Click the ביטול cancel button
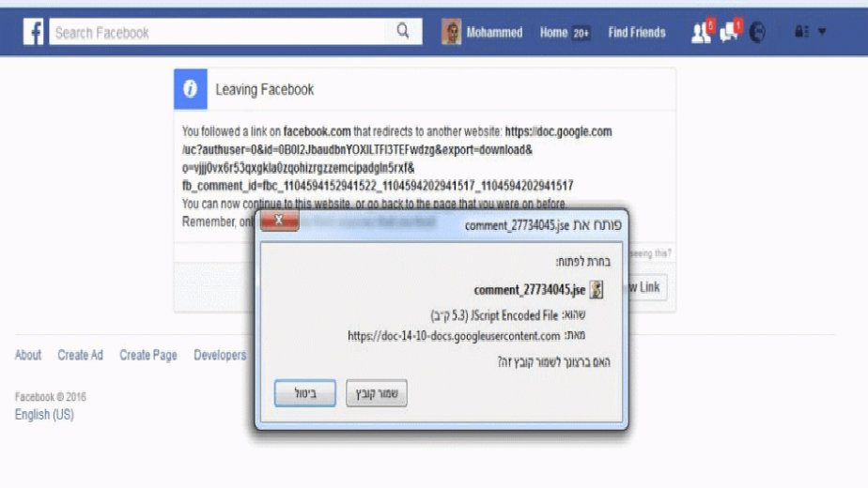 click(305, 393)
